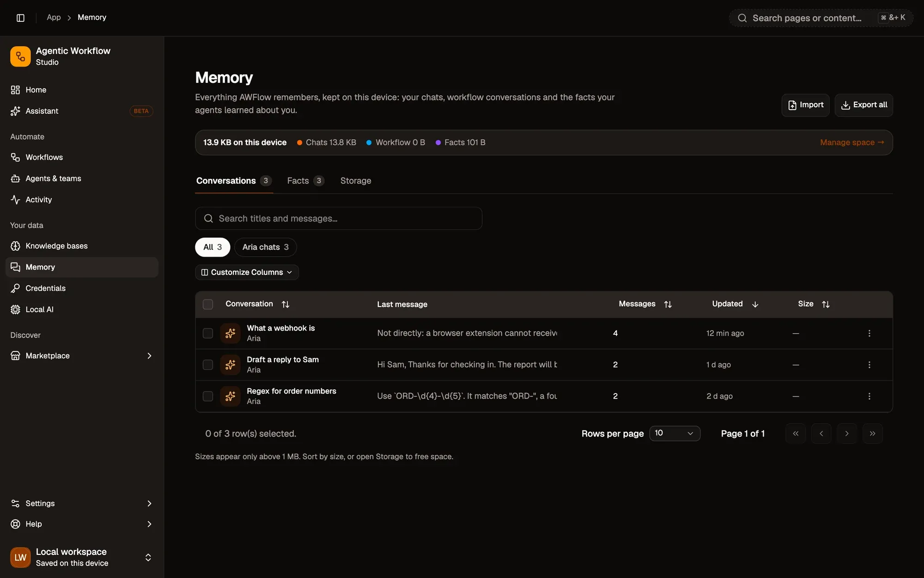Sort by Updated column arrow
Viewport: 924px width, 578px height.
(755, 304)
